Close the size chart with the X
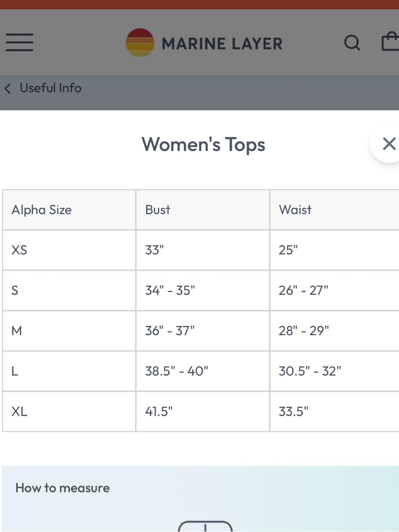The height and width of the screenshot is (532, 399). (389, 143)
